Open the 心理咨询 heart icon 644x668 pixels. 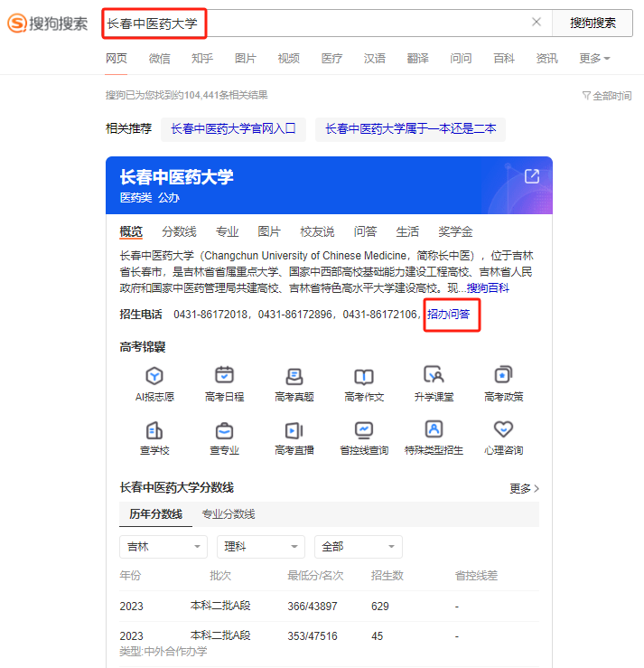(503, 430)
